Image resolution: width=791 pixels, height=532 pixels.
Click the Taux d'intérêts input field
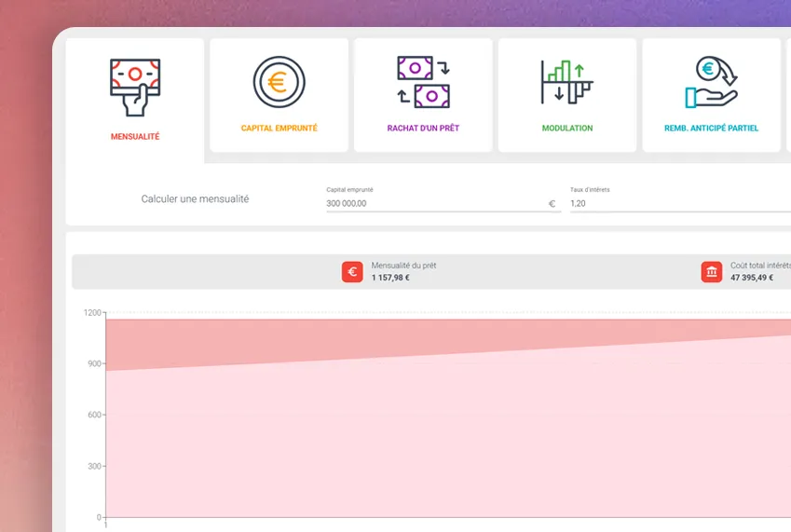680,203
